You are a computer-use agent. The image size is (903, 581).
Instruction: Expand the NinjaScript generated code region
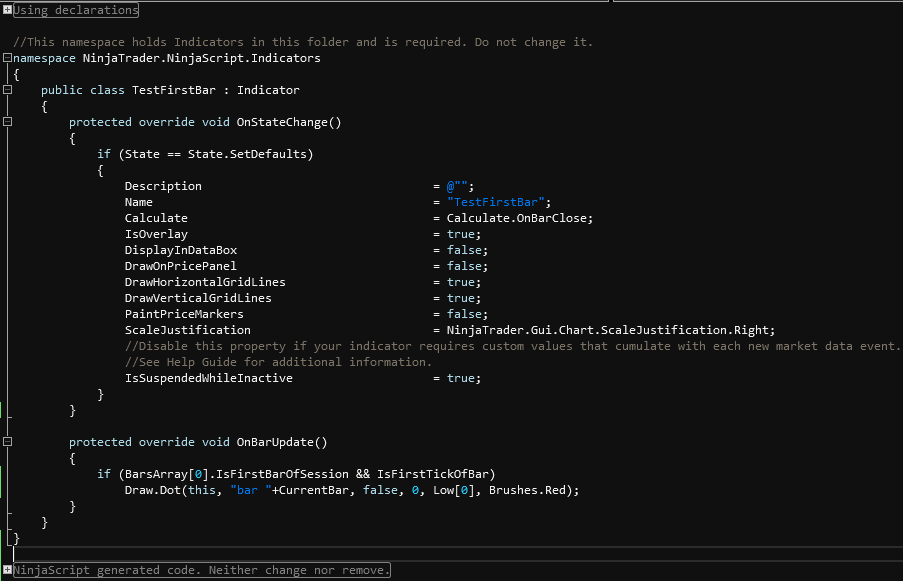pyautogui.click(x=7, y=570)
